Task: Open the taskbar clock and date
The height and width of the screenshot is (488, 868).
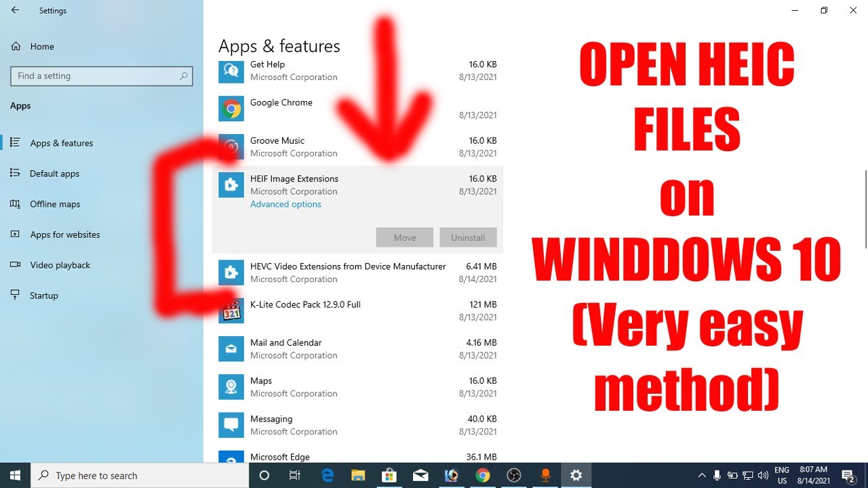Action: tap(813, 475)
